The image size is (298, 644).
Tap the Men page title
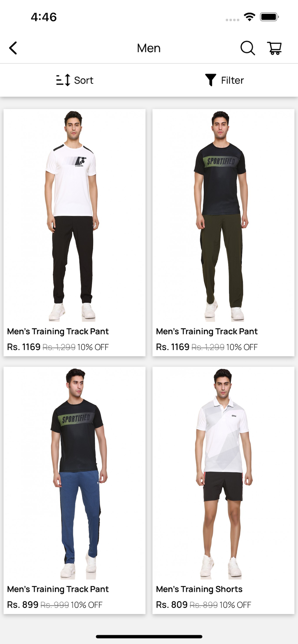pos(149,48)
